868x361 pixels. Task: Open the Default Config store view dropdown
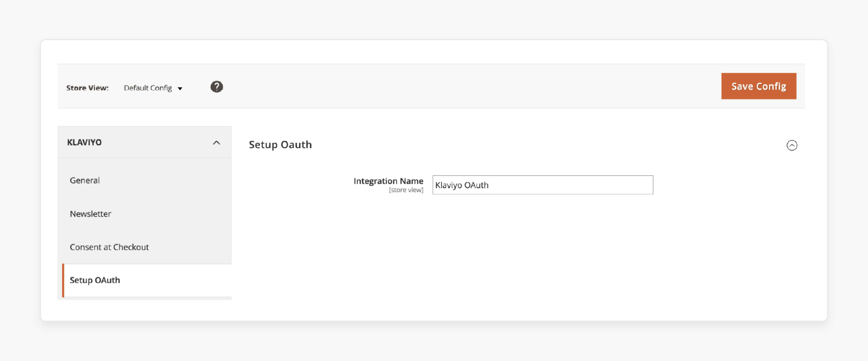[x=153, y=88]
